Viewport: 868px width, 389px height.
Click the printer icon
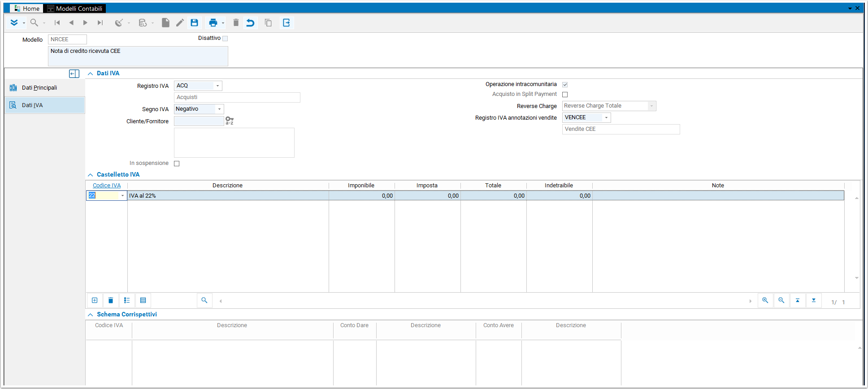213,23
